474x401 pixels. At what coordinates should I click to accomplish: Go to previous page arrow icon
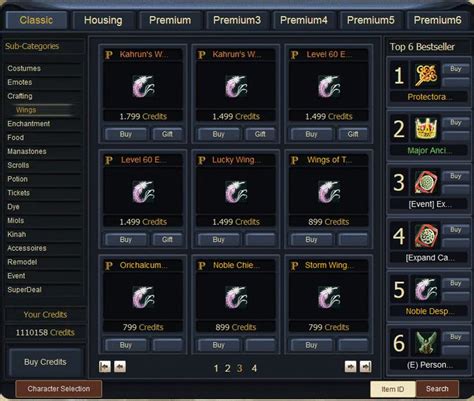(x=120, y=367)
